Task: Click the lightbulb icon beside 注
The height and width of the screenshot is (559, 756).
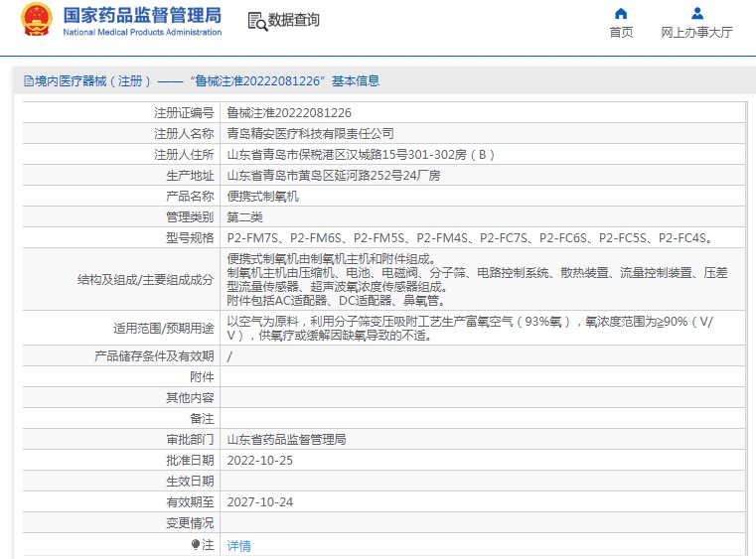Action: click(196, 544)
